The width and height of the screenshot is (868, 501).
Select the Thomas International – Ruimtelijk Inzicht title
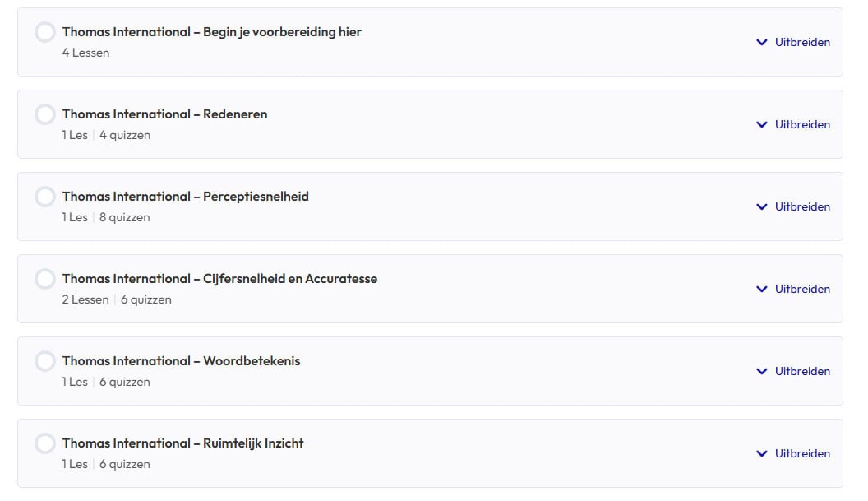point(182,443)
